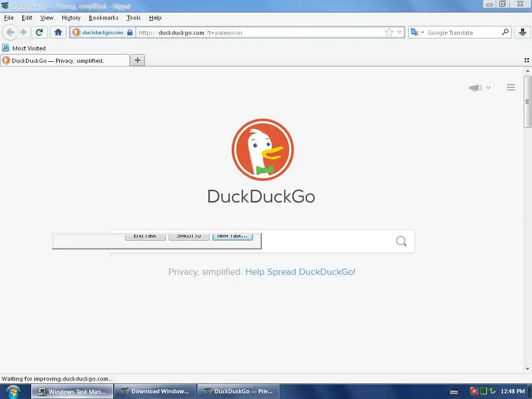Click the Most Visited label
The width and height of the screenshot is (532, 399).
(x=29, y=48)
